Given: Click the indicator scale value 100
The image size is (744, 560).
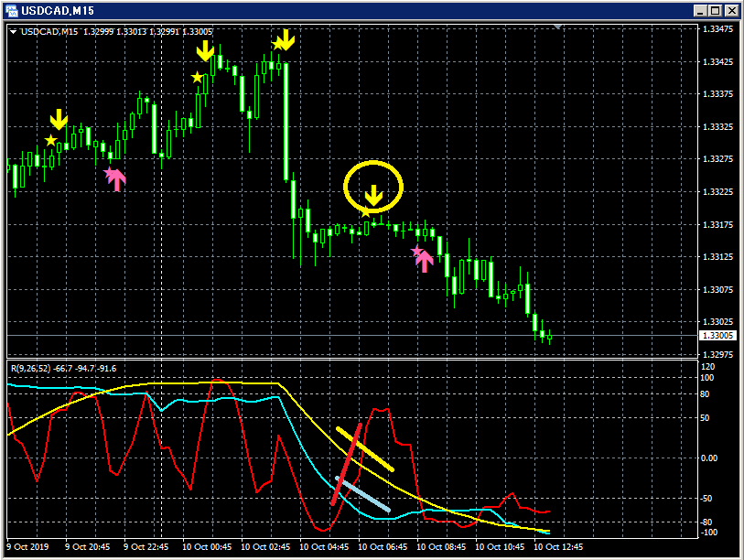Looking at the screenshot, I should coord(707,378).
